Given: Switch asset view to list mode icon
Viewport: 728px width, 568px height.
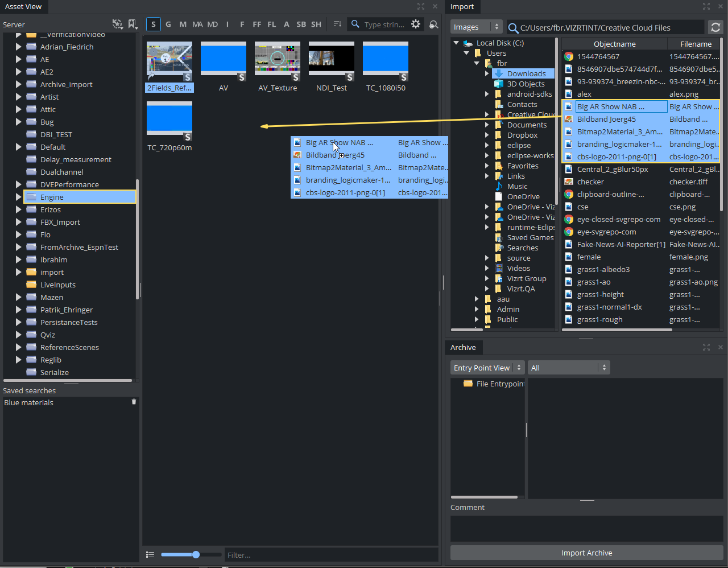Looking at the screenshot, I should coord(150,554).
